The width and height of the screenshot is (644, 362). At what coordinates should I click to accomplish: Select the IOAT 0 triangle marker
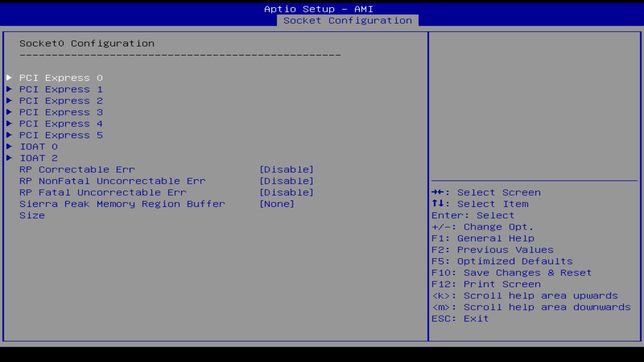9,146
